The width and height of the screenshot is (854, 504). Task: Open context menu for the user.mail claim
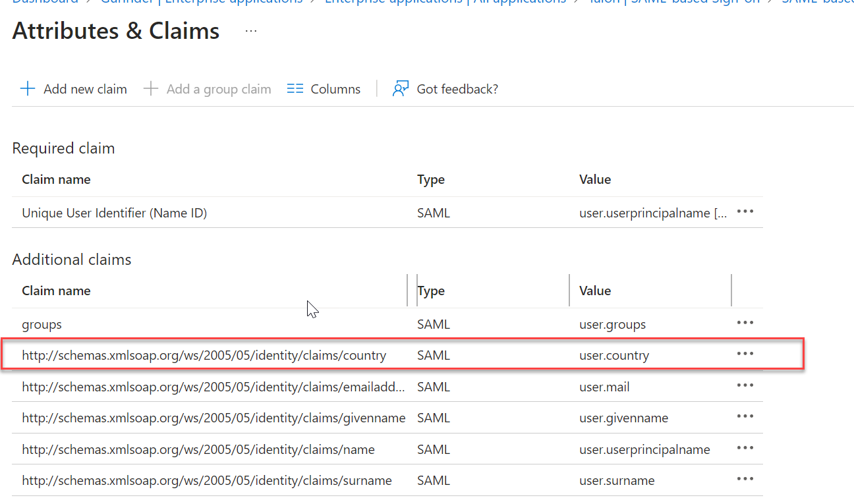745,385
